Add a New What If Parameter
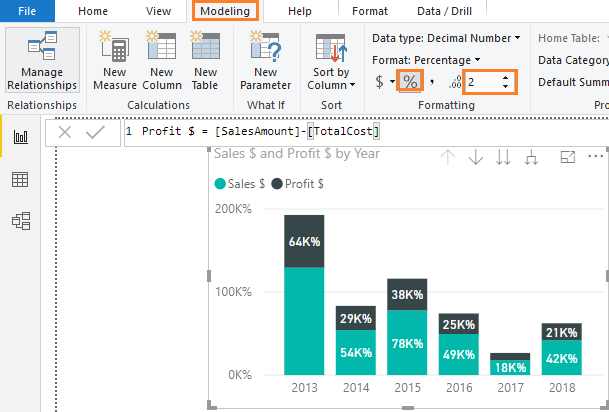609x412 pixels. (x=265, y=60)
